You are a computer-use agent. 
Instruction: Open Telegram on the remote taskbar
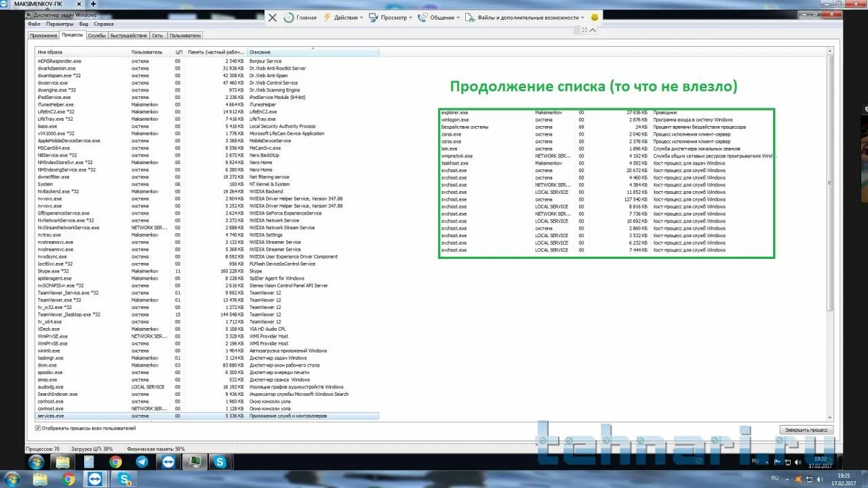[x=142, y=462]
